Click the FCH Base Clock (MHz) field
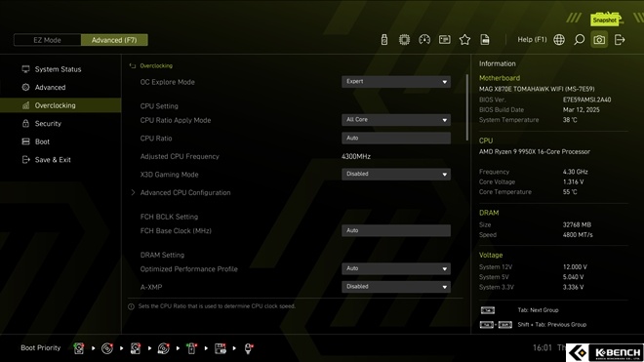This screenshot has height=362, width=644. click(396, 230)
